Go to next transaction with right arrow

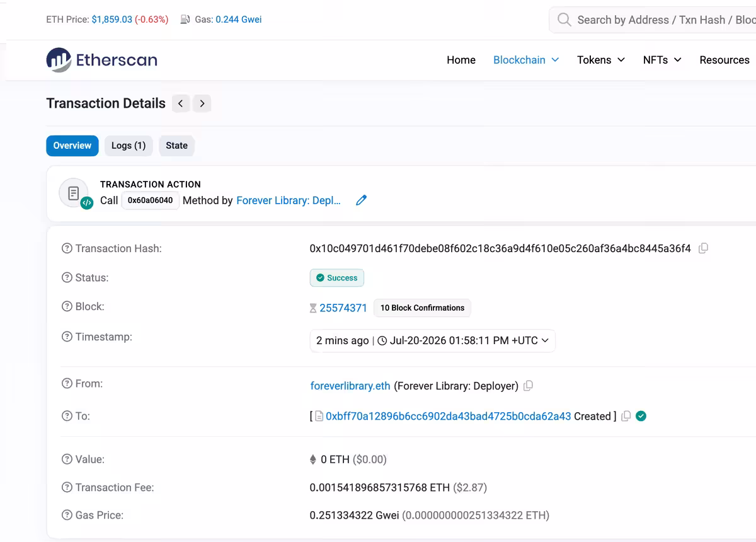(x=202, y=103)
